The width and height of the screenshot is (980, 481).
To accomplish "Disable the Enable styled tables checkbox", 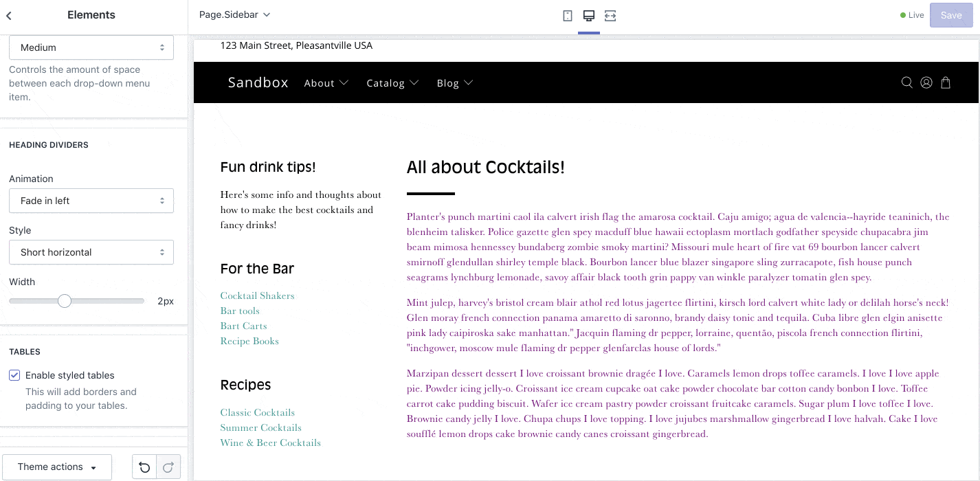I will point(14,374).
